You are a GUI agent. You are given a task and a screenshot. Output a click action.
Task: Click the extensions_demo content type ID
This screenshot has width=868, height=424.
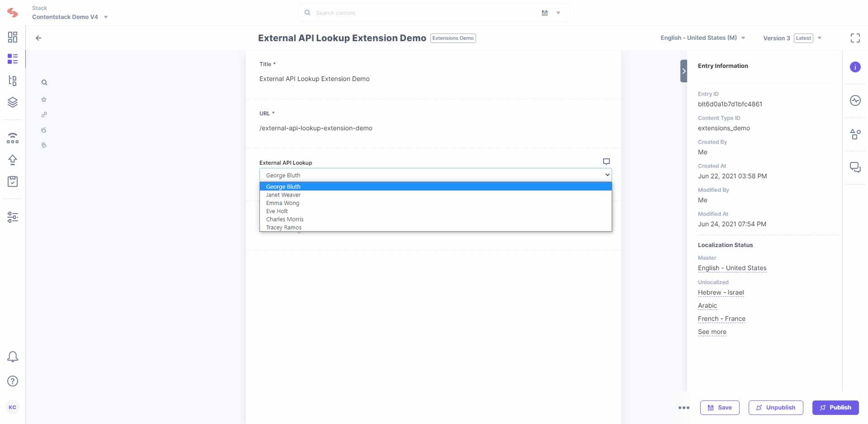coord(723,128)
